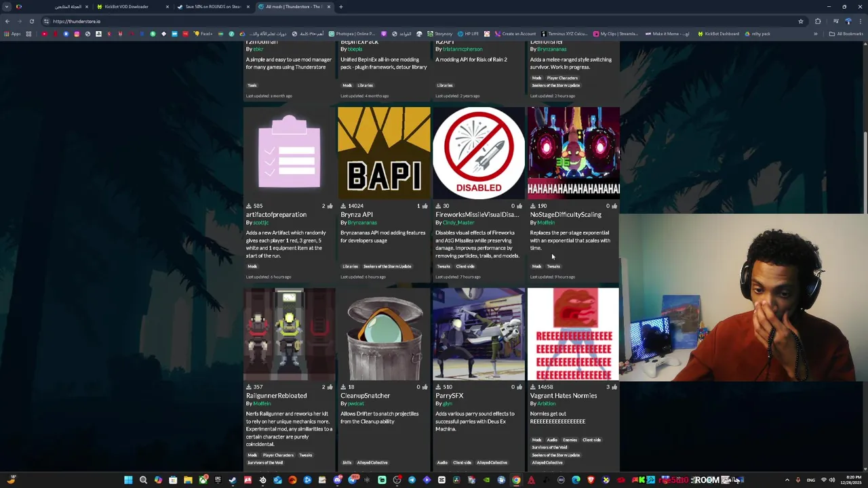The height and width of the screenshot is (488, 868).
Task: Show hidden system tray icons
Action: click(787, 480)
